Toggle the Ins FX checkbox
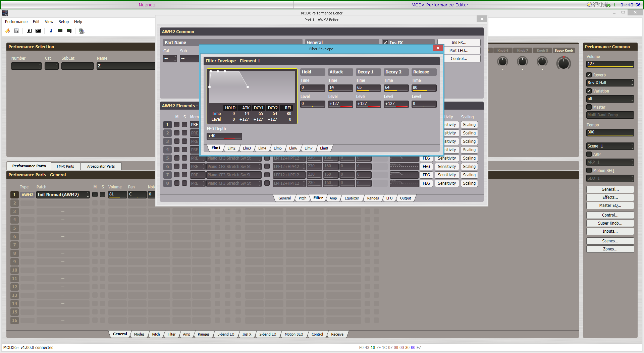Screen dimensions: 644x353 (x=386, y=43)
